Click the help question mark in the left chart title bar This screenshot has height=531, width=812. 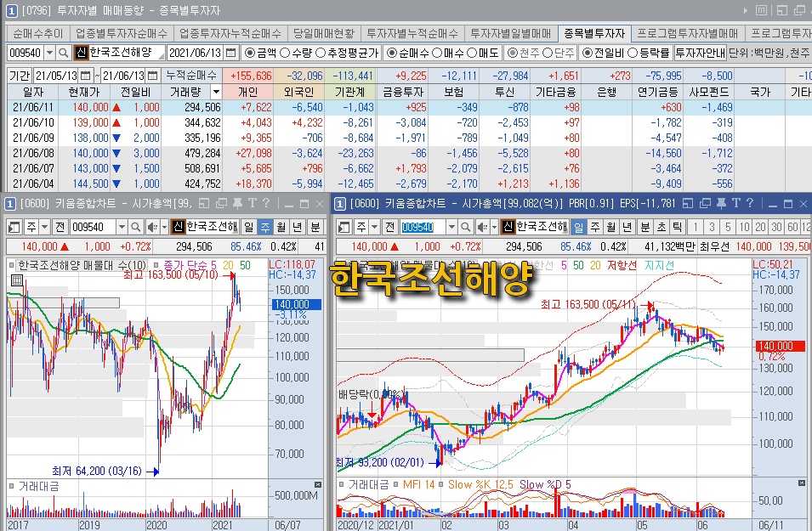click(x=265, y=203)
